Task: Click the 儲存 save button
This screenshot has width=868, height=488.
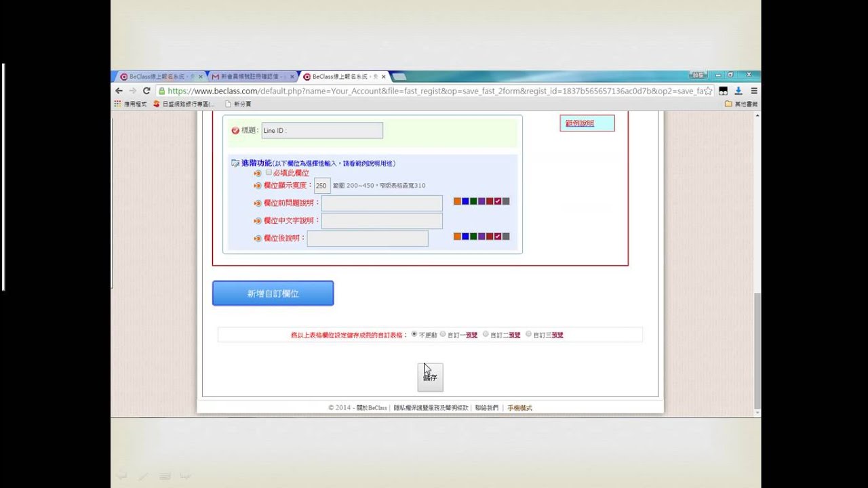Action: pos(430,378)
